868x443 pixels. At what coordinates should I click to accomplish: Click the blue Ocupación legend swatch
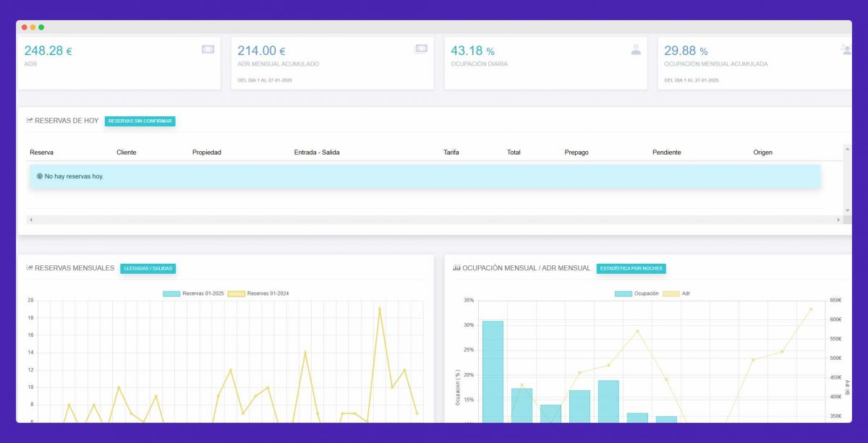[x=624, y=293]
